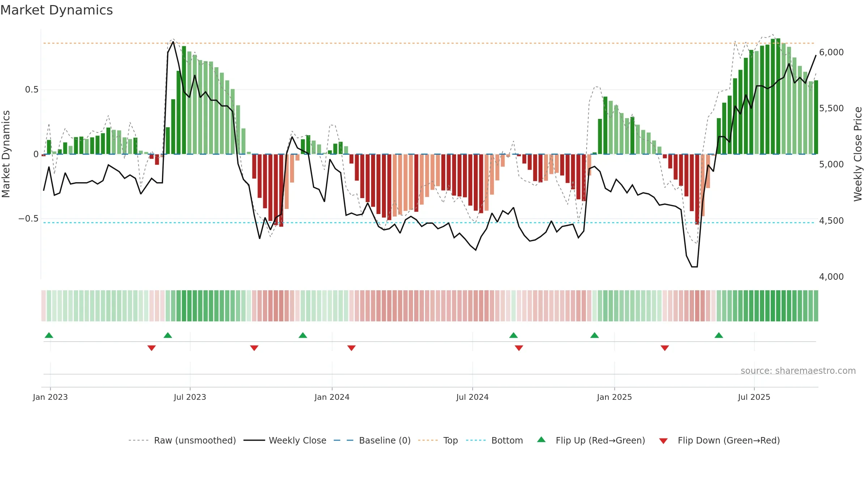This screenshot has width=868, height=488.
Task: Click the "Jul 2023" x-axis label
Action: tap(190, 397)
